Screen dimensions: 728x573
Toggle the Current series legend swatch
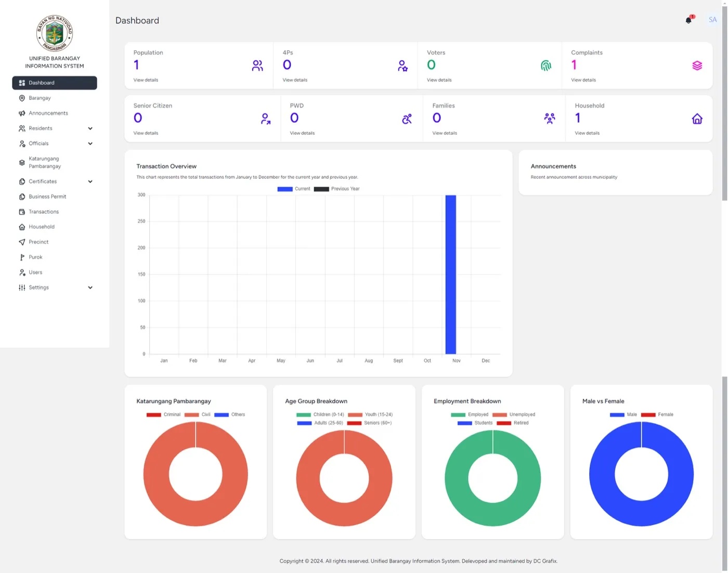point(285,189)
